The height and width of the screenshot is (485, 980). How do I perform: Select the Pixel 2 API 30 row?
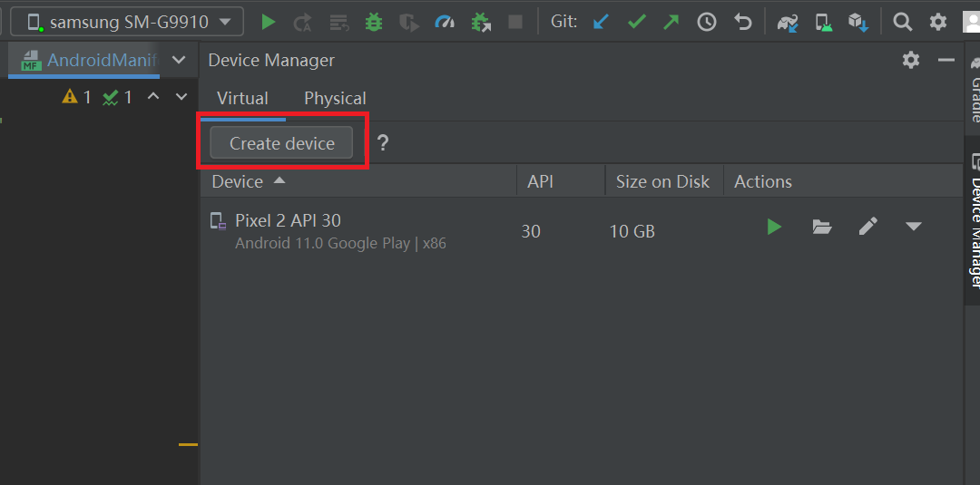tap(582, 231)
